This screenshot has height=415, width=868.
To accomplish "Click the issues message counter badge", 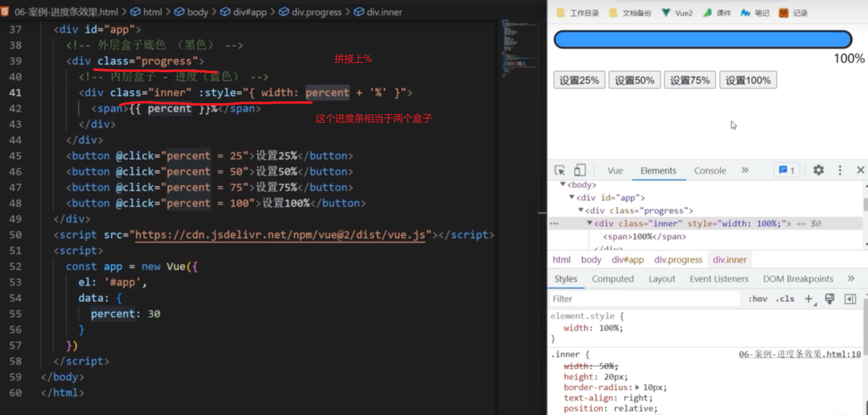I will [787, 170].
